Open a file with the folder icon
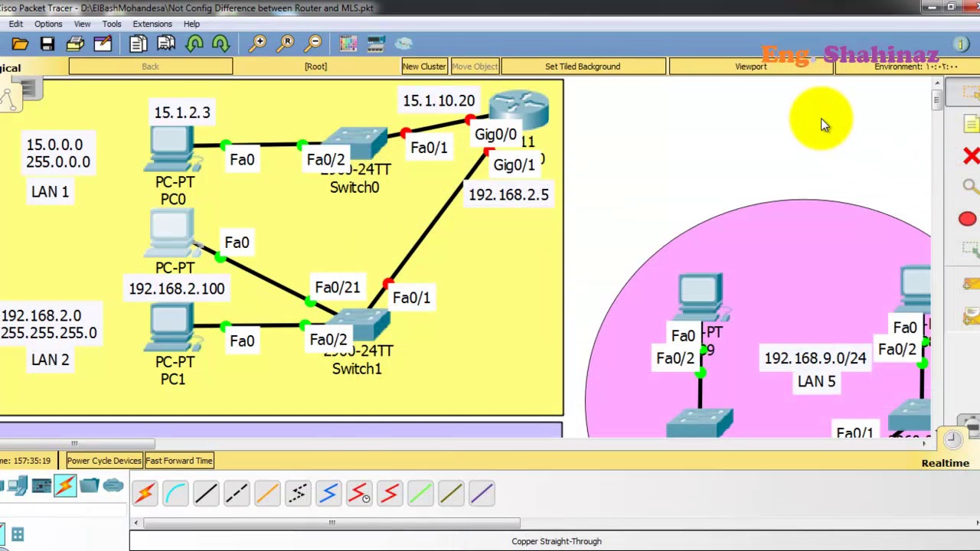 pos(20,44)
